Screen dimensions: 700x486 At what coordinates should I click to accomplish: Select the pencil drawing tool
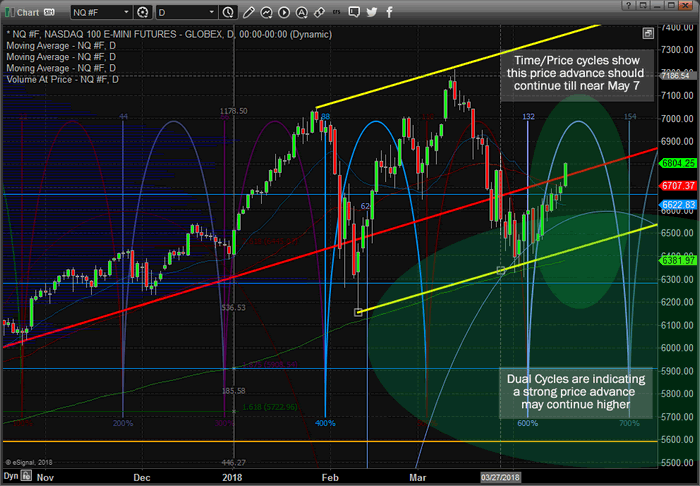pos(248,12)
